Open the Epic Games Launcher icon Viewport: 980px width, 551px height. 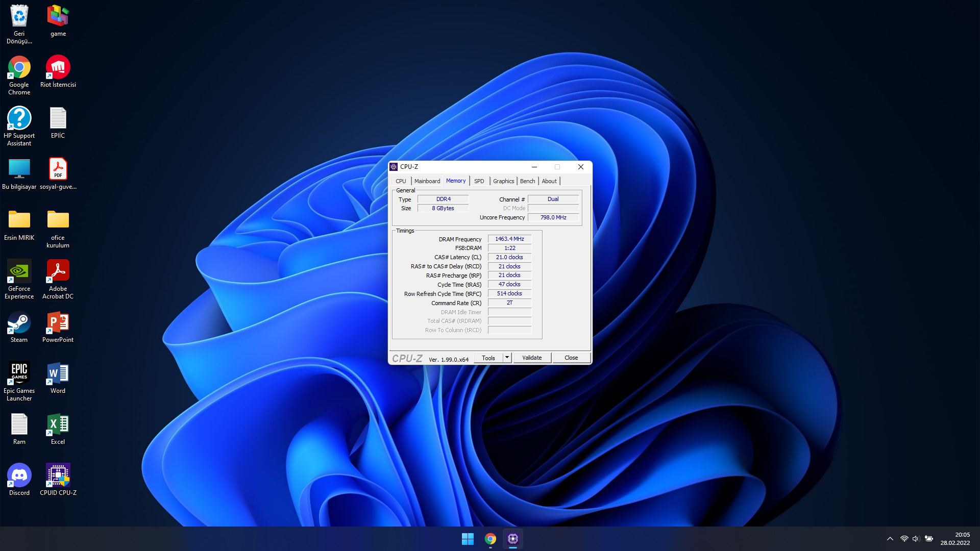coord(19,374)
